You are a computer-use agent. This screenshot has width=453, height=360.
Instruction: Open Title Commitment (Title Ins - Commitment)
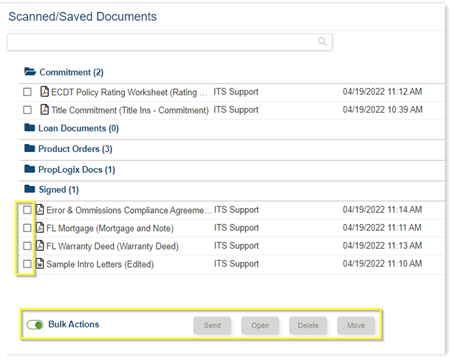(x=130, y=110)
